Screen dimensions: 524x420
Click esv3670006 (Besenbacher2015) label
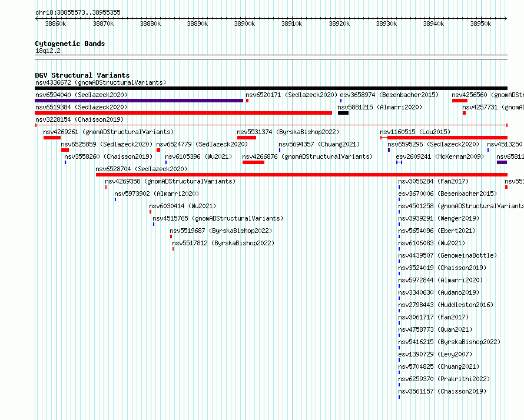(447, 194)
